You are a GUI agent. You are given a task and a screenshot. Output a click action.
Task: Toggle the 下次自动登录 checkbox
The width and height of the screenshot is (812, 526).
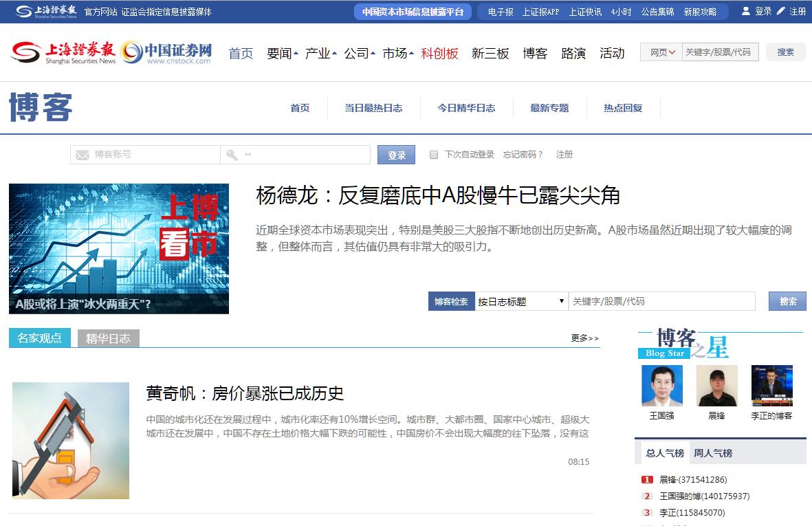[434, 155]
